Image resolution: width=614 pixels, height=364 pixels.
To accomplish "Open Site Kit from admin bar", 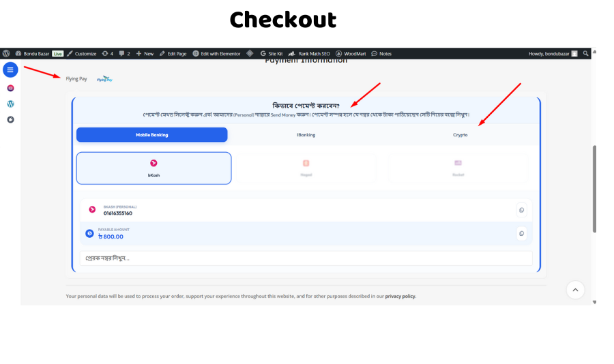I will pos(272,54).
